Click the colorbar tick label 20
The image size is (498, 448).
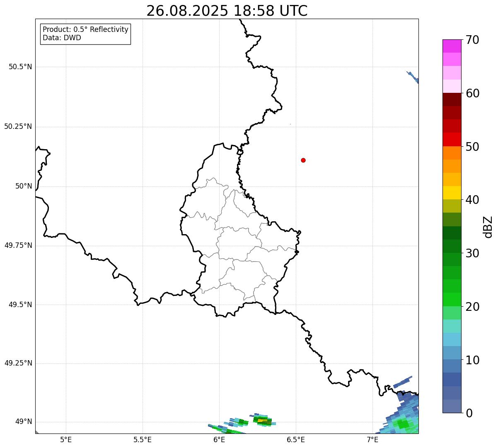click(x=472, y=307)
